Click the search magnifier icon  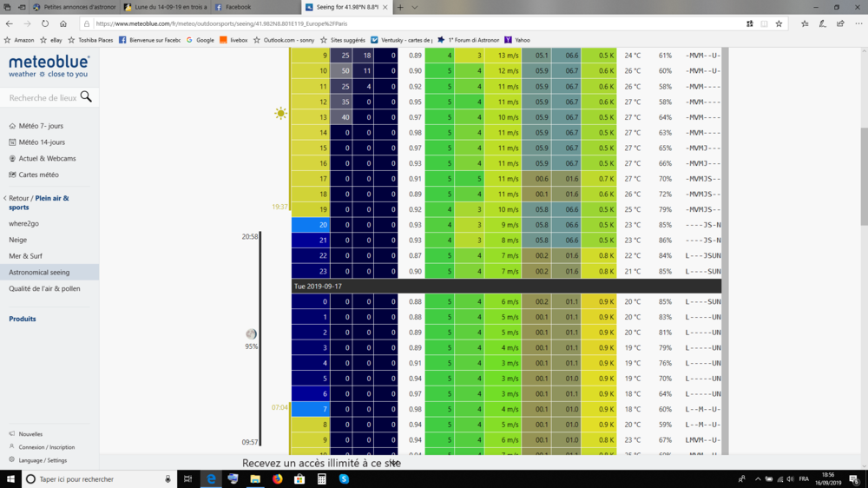86,96
